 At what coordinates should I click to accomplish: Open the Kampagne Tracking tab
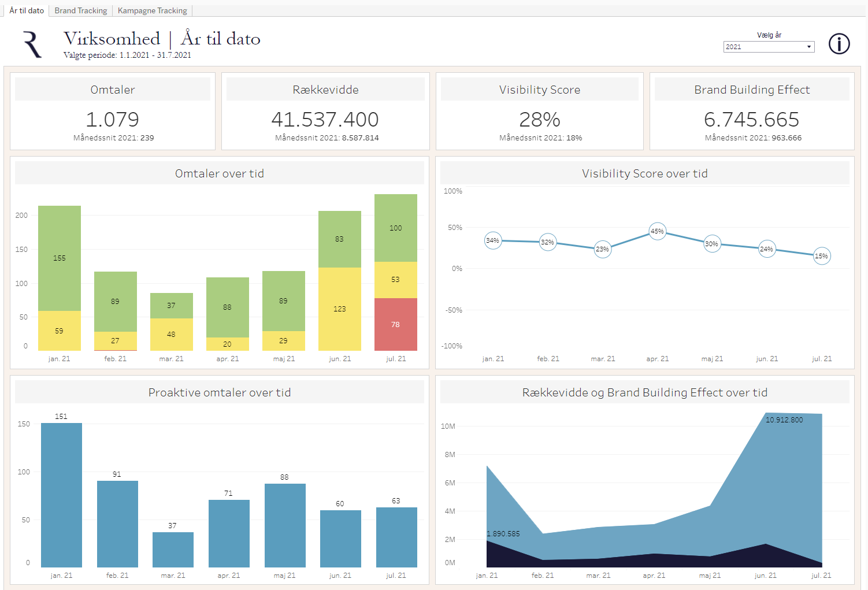point(153,10)
